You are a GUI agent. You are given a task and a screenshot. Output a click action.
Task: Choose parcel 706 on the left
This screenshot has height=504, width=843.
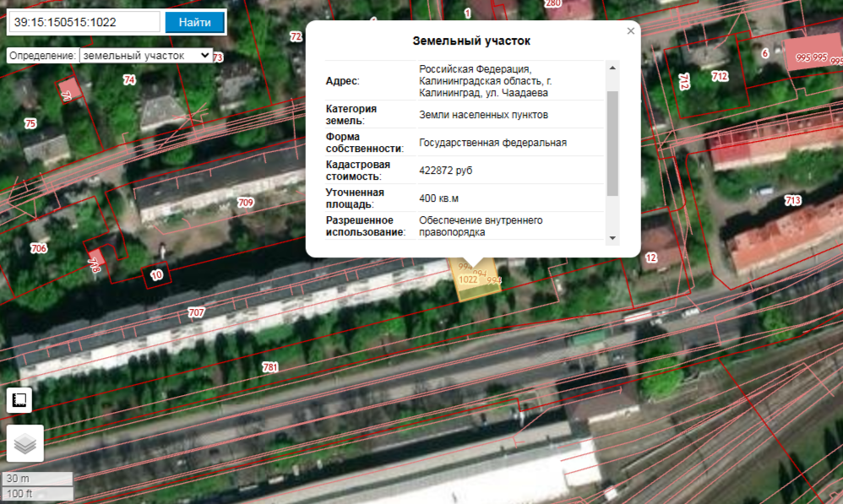[39, 248]
